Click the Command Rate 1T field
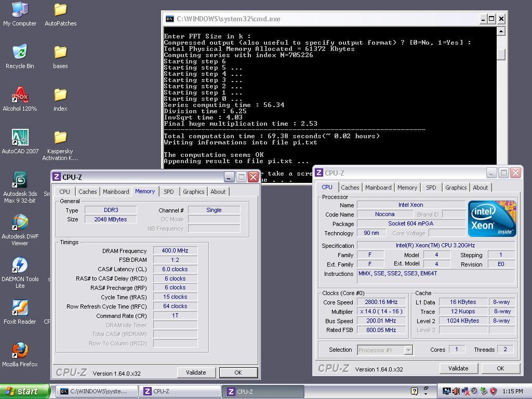Viewport: 532px width, 399px height. click(x=175, y=315)
